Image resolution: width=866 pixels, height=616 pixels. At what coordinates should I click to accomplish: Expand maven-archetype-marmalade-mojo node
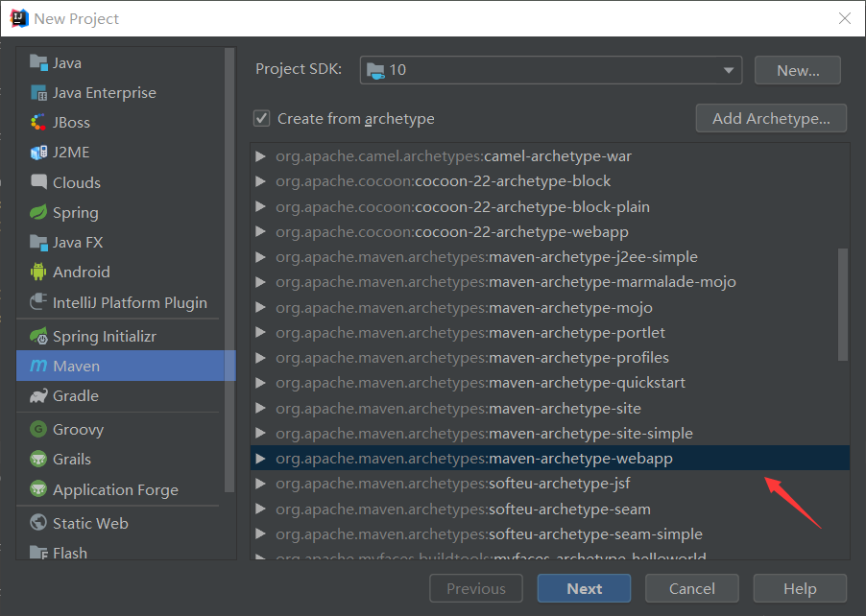[261, 282]
